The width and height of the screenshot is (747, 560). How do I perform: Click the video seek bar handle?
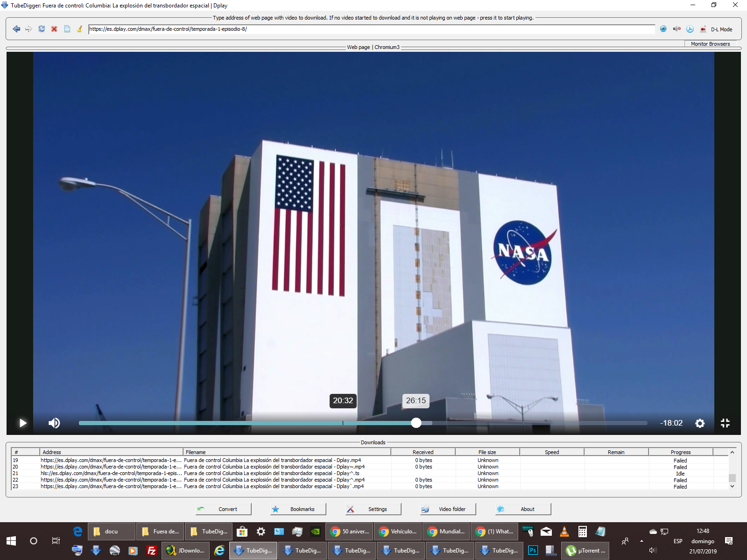tap(416, 423)
